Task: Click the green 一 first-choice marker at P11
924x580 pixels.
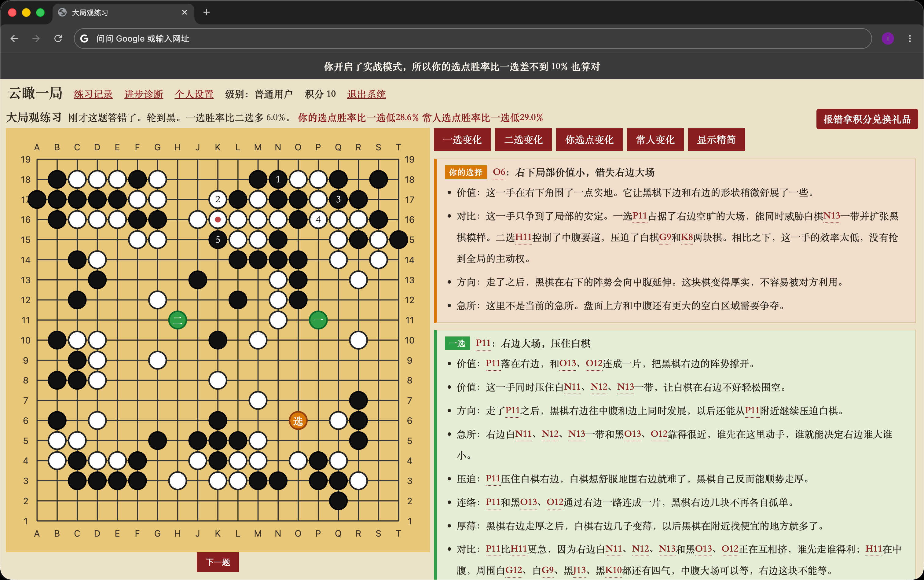Action: click(318, 320)
